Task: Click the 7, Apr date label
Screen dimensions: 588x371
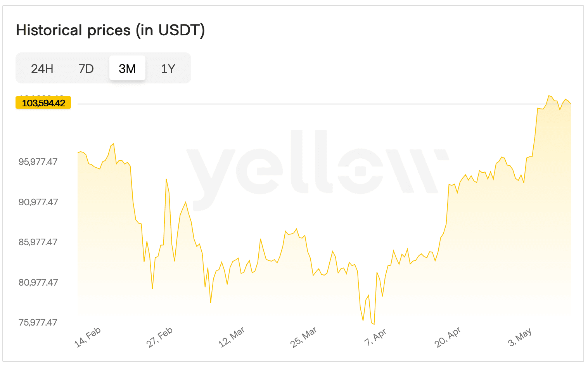Action: (375, 337)
